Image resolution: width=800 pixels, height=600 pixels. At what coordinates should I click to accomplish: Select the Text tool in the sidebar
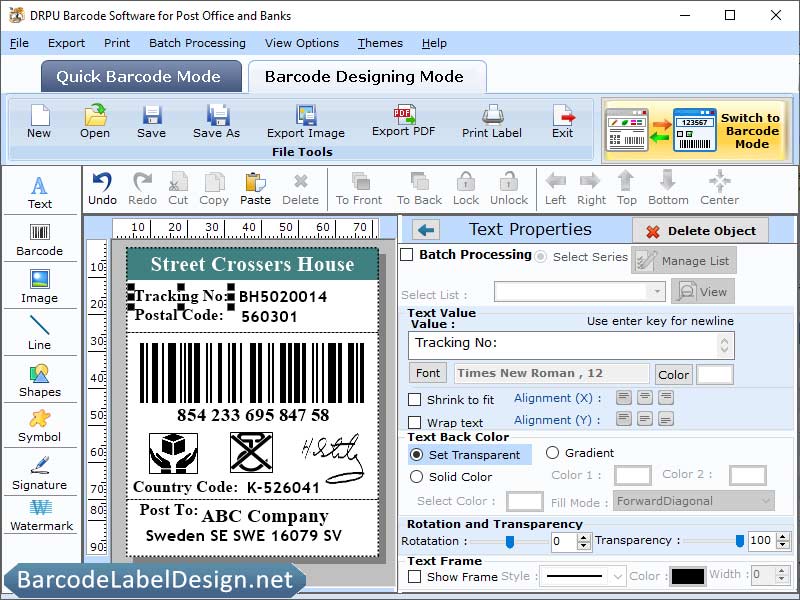click(40, 193)
